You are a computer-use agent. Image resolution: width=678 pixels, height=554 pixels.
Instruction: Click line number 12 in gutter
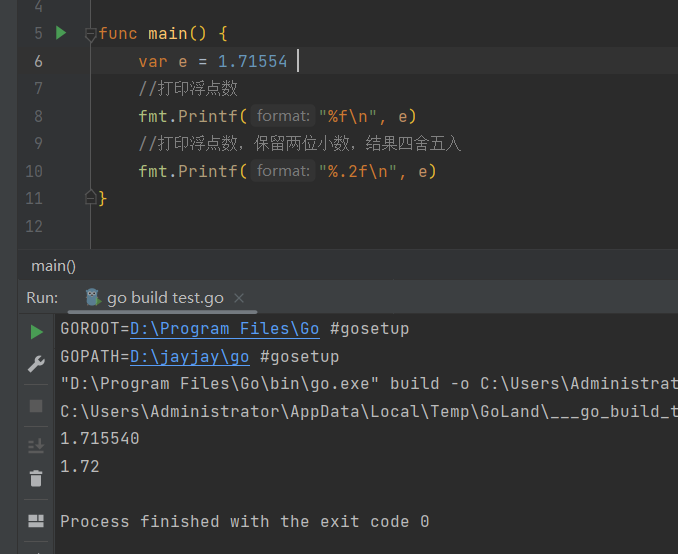click(x=34, y=226)
